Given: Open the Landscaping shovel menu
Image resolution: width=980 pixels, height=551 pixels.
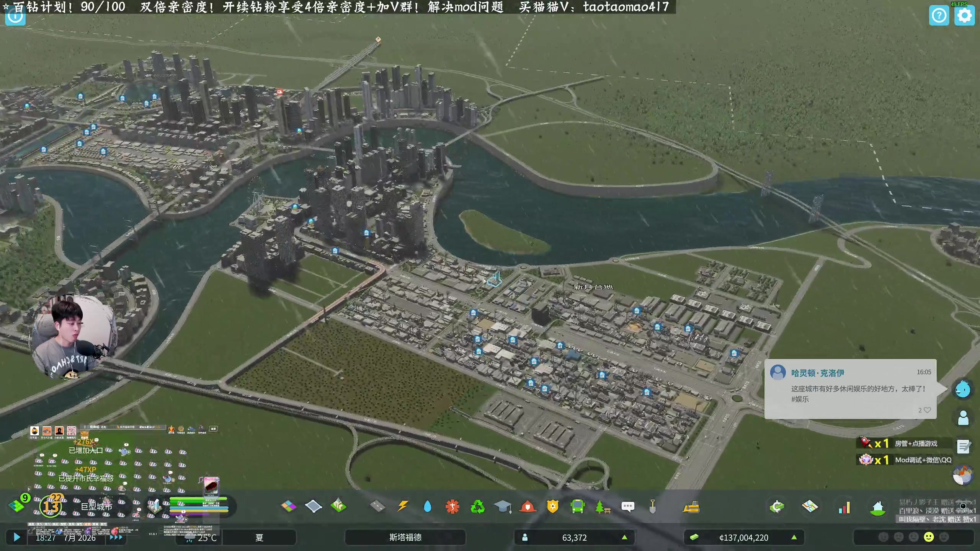Looking at the screenshot, I should [x=653, y=507].
